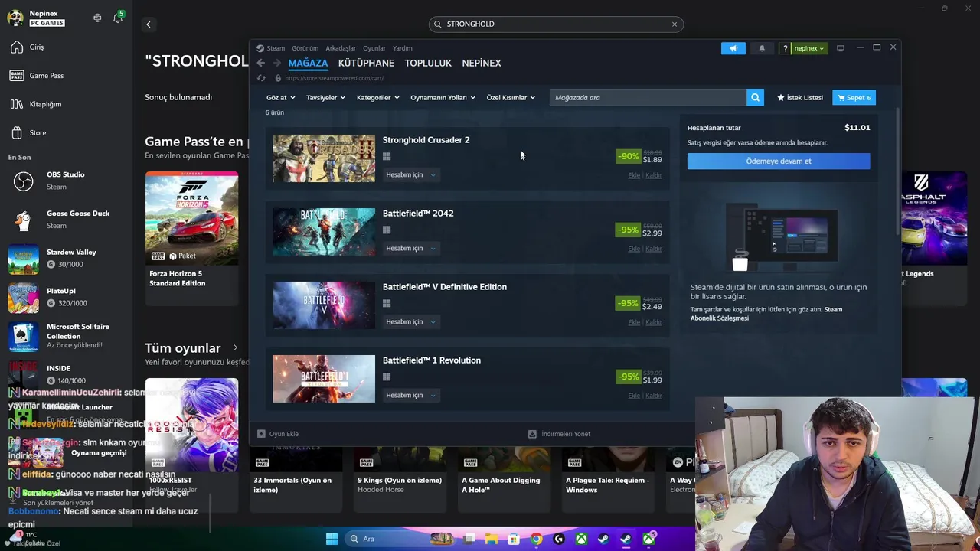The height and width of the screenshot is (551, 980).
Task: Switch to KÜTÜPHANE tab
Action: click(366, 63)
